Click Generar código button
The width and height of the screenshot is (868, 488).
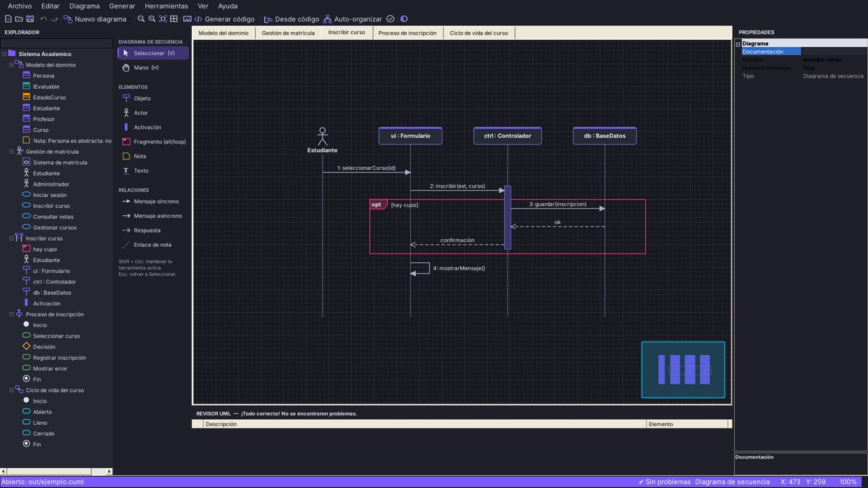[x=225, y=19]
